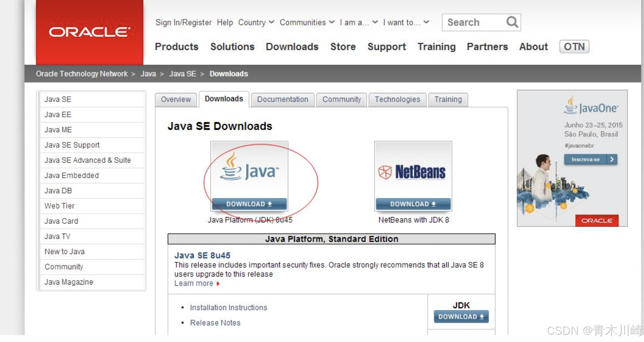Screen dimensions: 644x342
Task: Open Java Magazine in the sidebar
Action: click(92, 282)
